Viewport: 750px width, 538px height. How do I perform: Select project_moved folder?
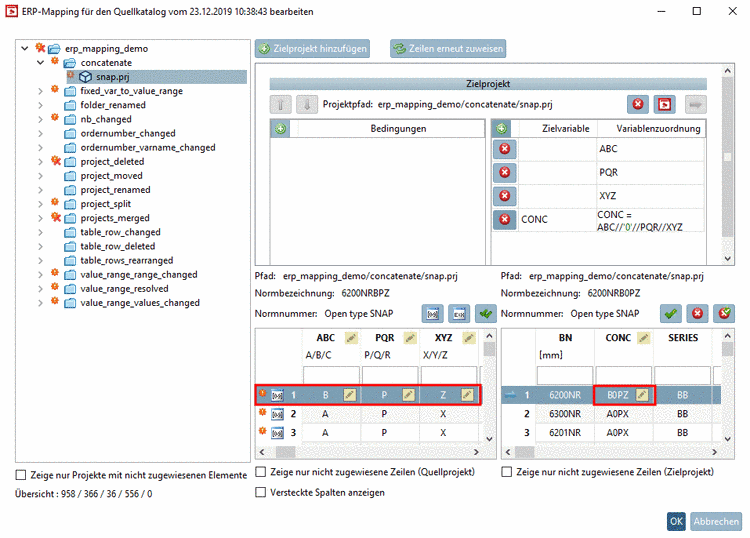coord(111,176)
